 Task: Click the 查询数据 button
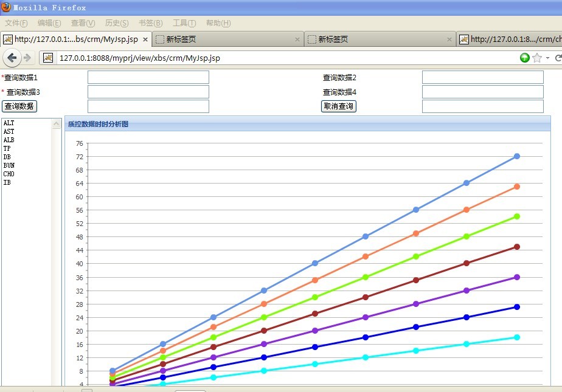(19, 106)
